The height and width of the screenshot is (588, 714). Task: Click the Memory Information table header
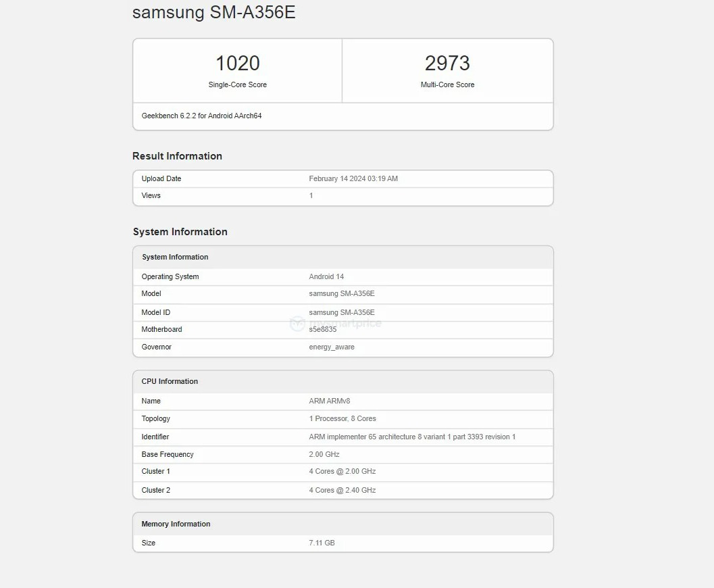pyautogui.click(x=176, y=524)
